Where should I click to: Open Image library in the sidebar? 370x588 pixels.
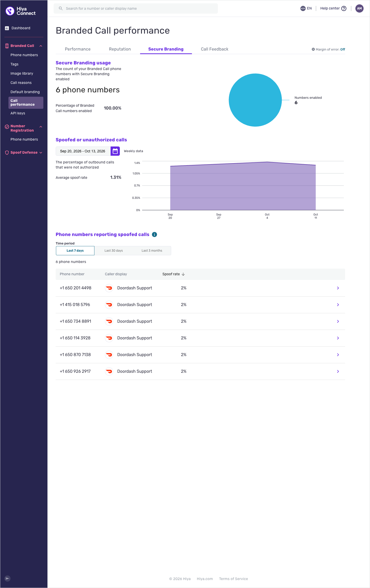click(x=22, y=74)
